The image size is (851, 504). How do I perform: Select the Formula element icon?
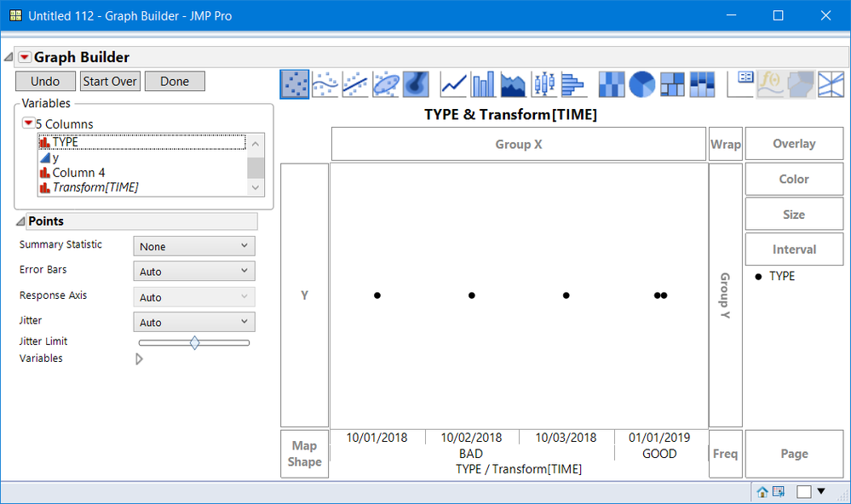(x=771, y=84)
